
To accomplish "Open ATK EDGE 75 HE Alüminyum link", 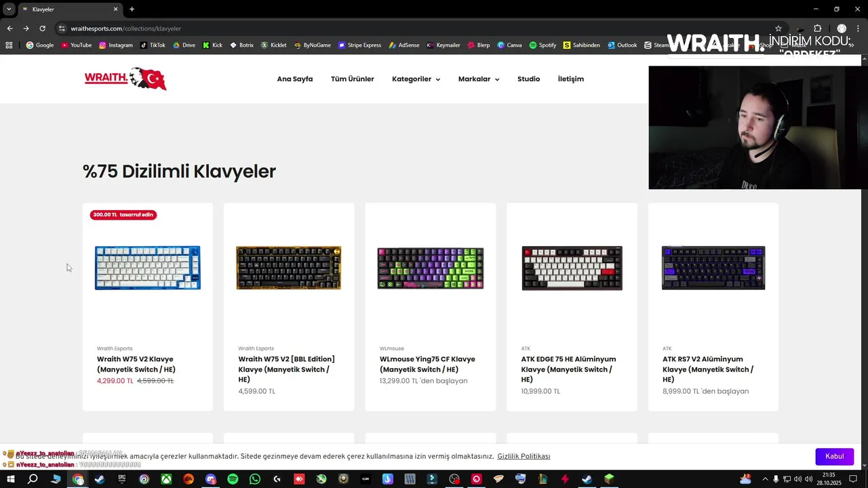I will (x=568, y=369).
